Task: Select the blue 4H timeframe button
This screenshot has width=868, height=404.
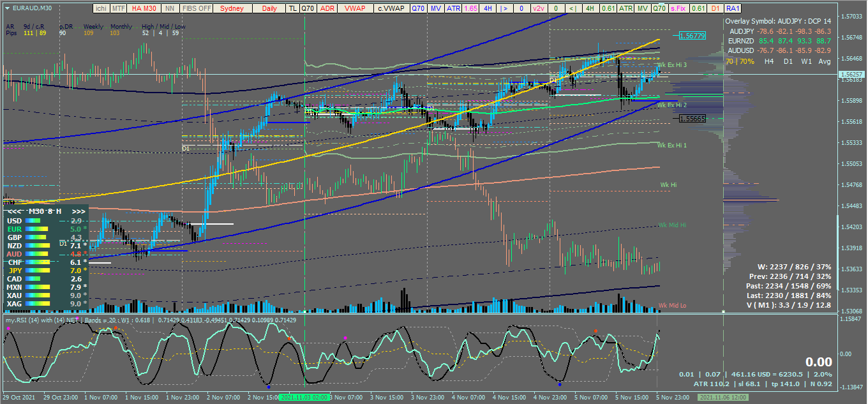Action: point(488,8)
